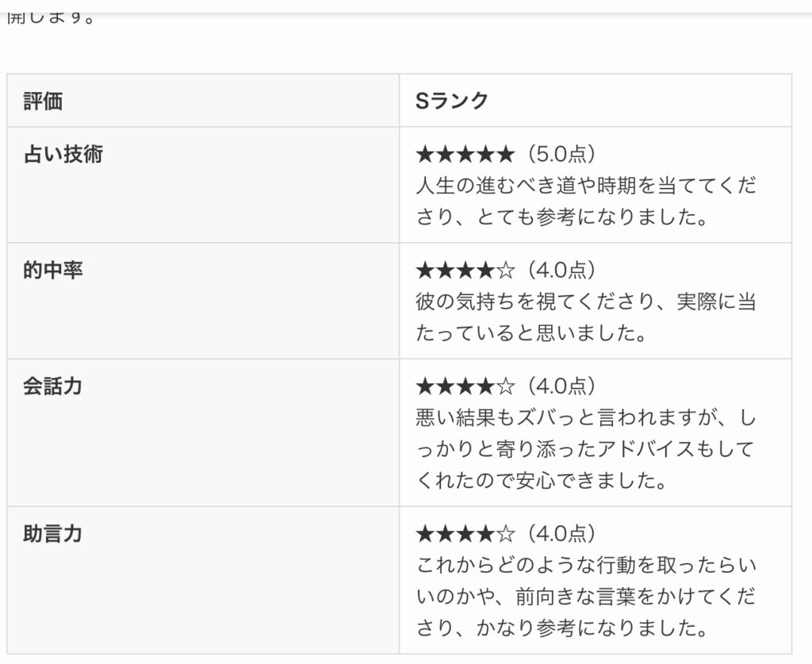Click the five-star rating for 占い技術

click(465, 154)
